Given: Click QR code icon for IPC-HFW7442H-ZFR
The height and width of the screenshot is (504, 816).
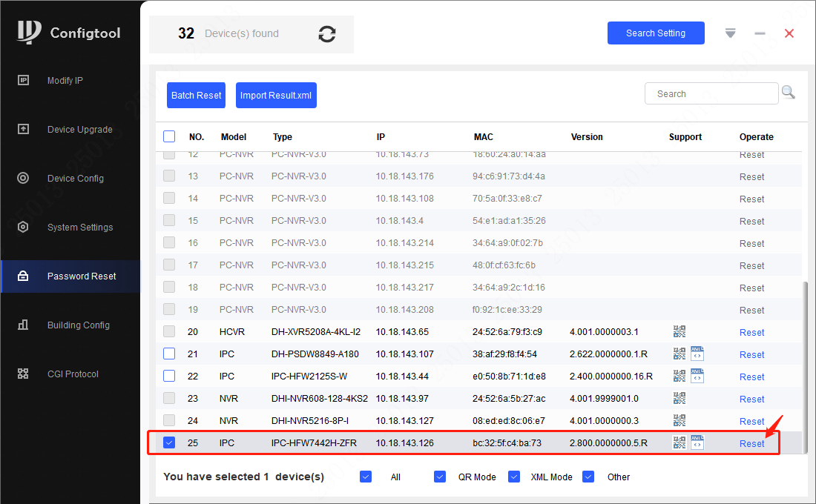Looking at the screenshot, I should 679,442.
